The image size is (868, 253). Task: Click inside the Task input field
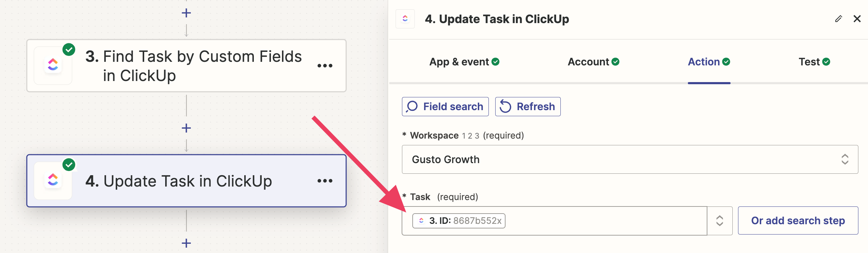pos(605,221)
